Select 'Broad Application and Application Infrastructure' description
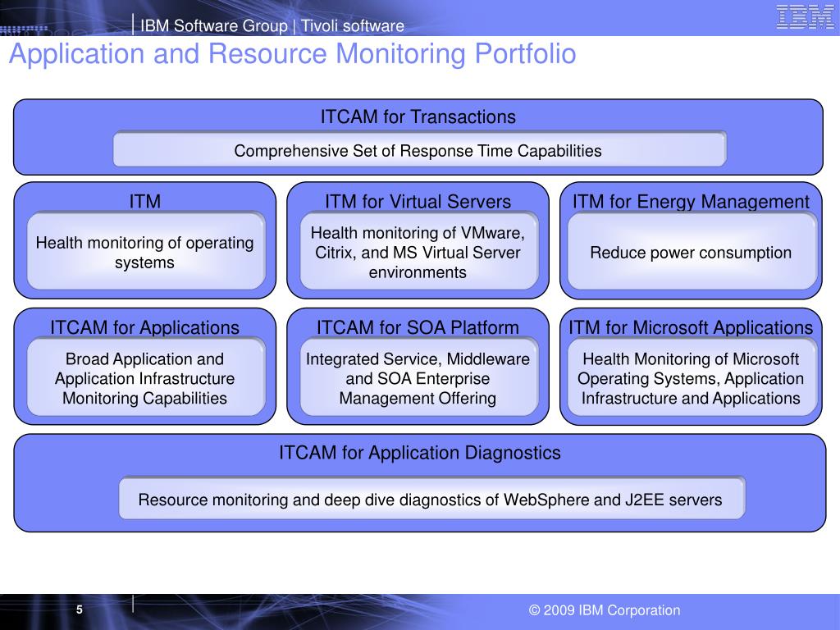 146,377
